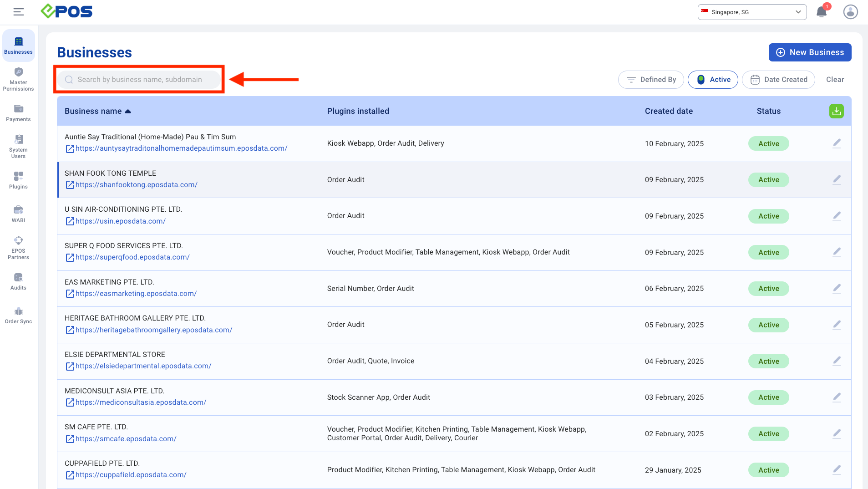The height and width of the screenshot is (489, 868).
Task: Open external link icon for smcafe
Action: pyautogui.click(x=70, y=439)
